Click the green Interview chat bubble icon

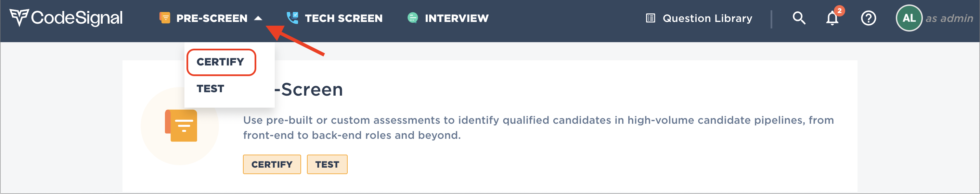coord(412,18)
